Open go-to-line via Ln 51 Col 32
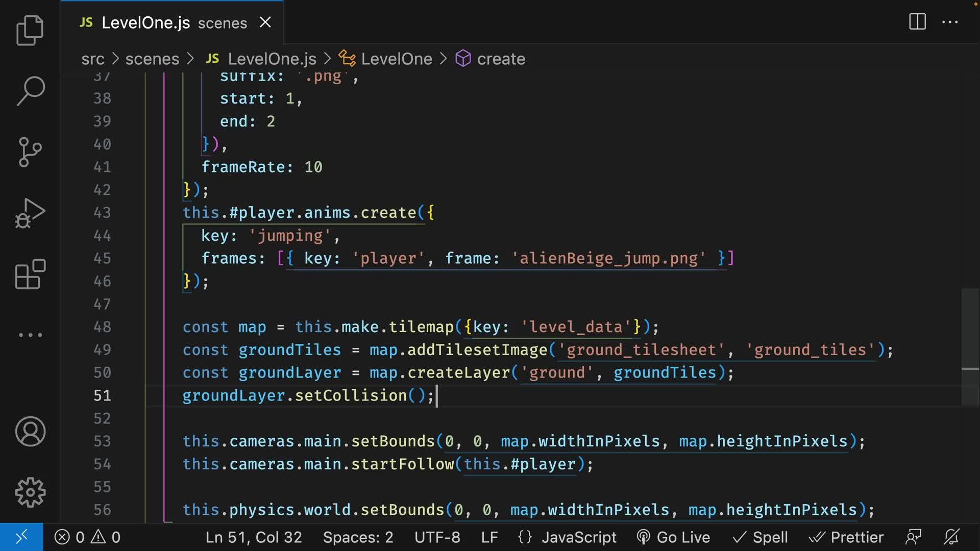This screenshot has height=551, width=980. 253,537
